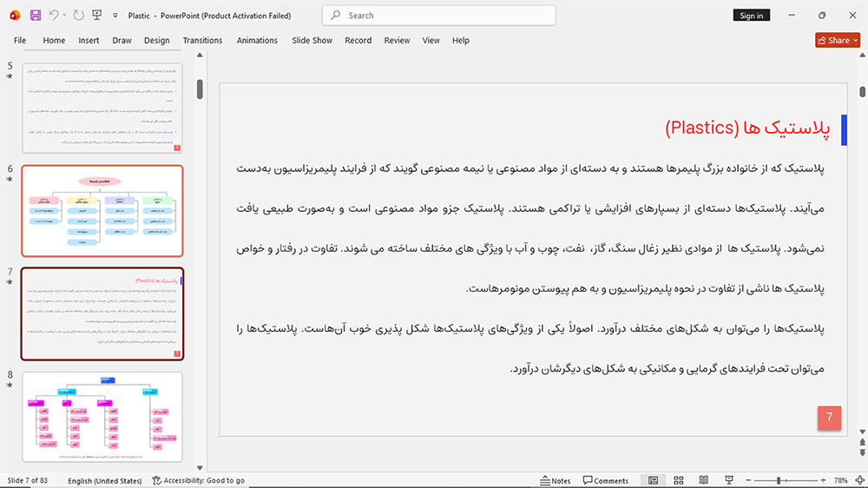Switch to Slide Sorter view

[678, 480]
